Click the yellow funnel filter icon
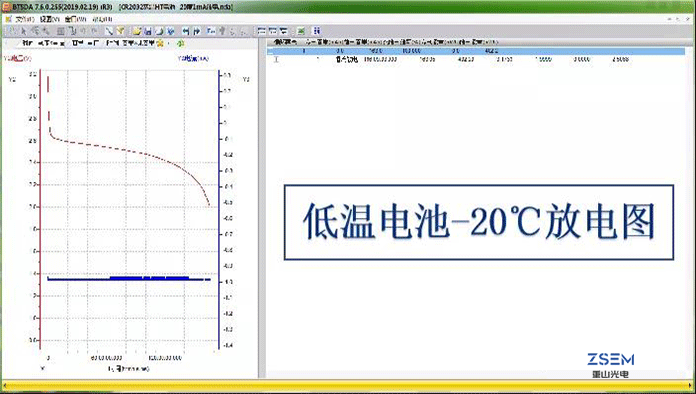The width and height of the screenshot is (696, 394). 120,31
